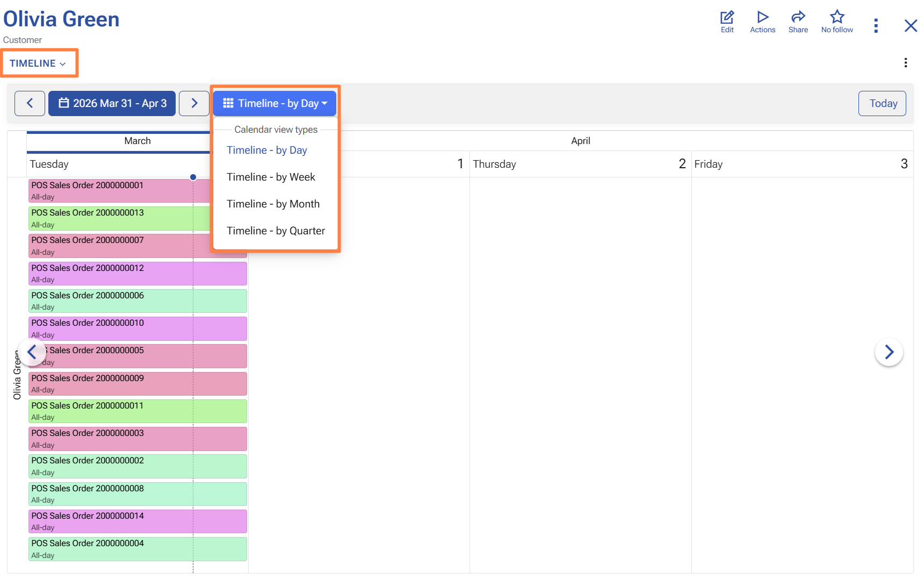
Task: Open the timeline section's kebab menu icon
Action: pos(905,63)
